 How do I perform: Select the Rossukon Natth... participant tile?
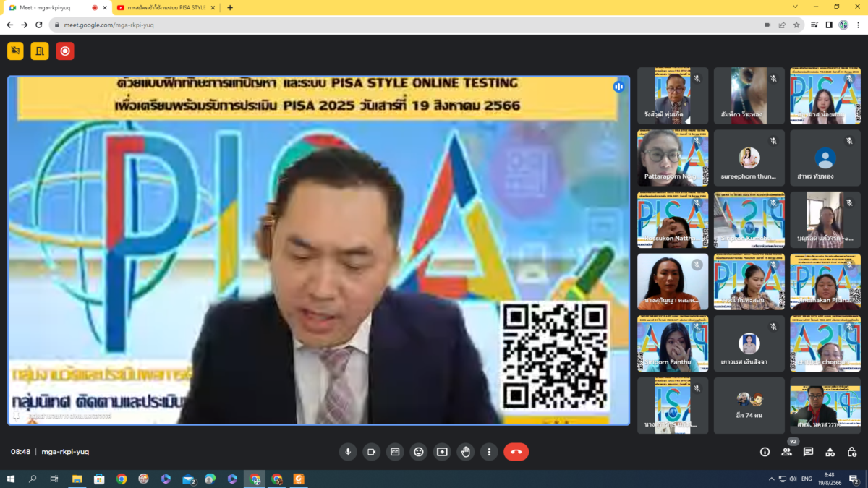coord(673,220)
